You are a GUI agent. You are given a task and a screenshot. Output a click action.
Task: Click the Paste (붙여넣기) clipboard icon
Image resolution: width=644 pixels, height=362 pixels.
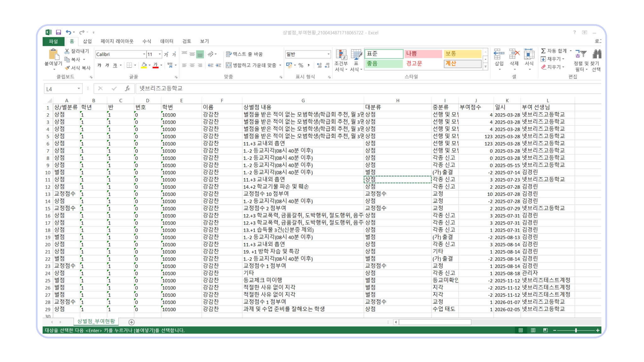click(x=54, y=55)
